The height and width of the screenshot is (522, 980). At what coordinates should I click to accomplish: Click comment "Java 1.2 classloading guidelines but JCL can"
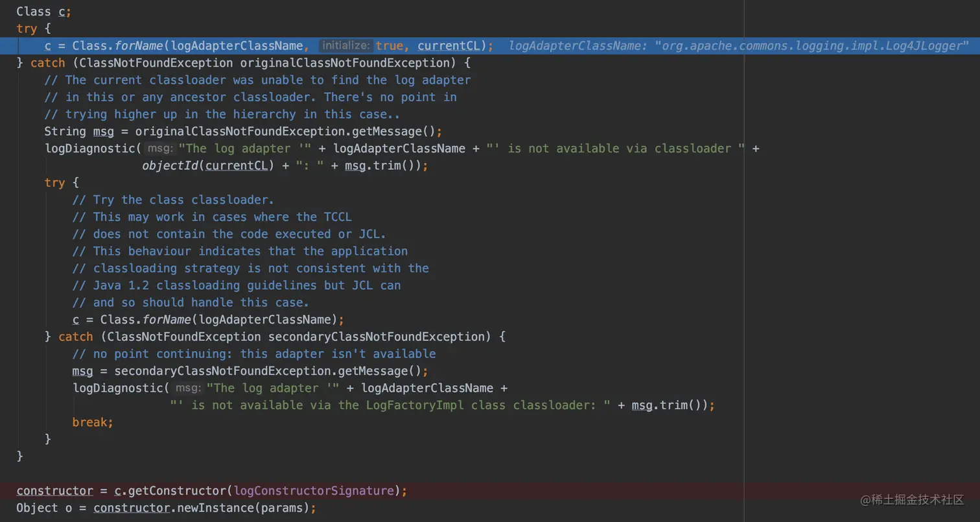[x=237, y=285]
